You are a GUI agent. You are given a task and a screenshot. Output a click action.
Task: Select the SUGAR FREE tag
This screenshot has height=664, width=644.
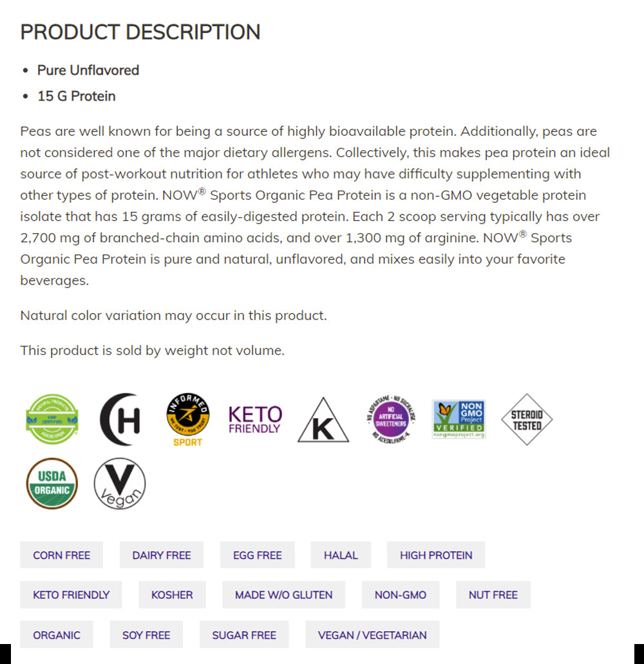click(x=244, y=635)
